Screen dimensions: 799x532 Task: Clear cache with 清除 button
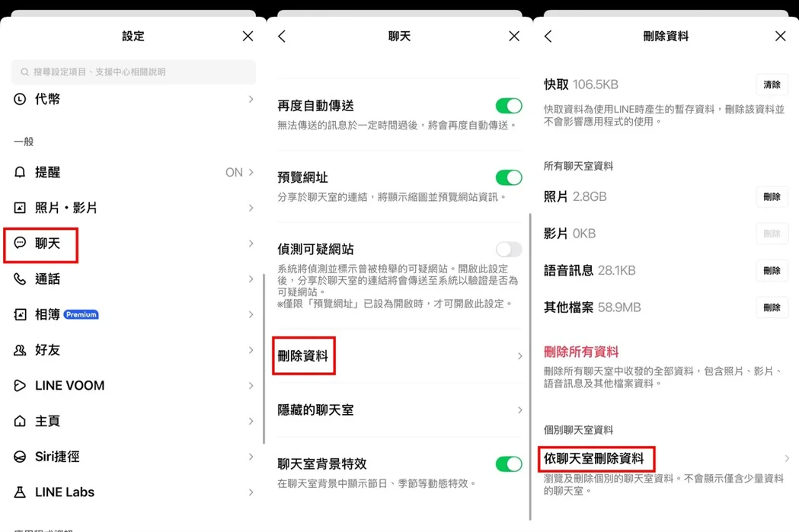(772, 84)
